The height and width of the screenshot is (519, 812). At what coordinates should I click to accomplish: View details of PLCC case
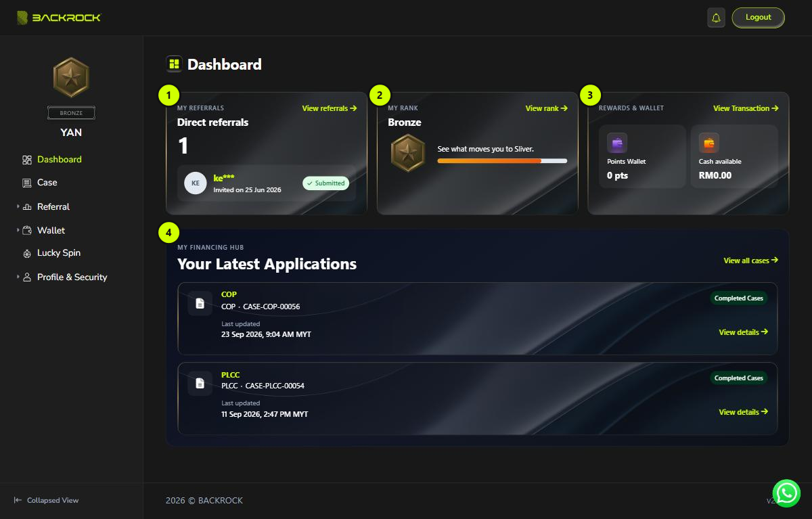click(743, 412)
